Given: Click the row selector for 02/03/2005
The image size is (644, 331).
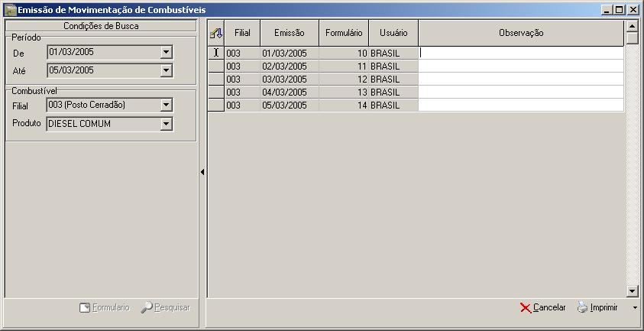Looking at the screenshot, I should coord(216,66).
